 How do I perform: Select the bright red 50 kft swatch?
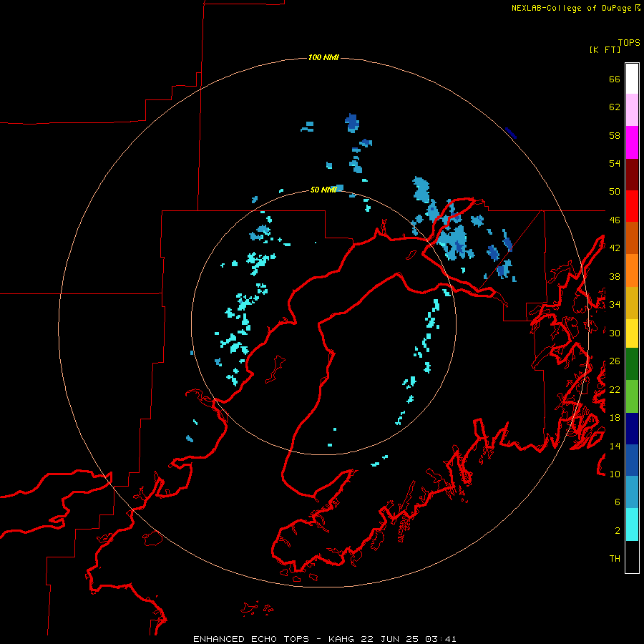click(x=632, y=206)
